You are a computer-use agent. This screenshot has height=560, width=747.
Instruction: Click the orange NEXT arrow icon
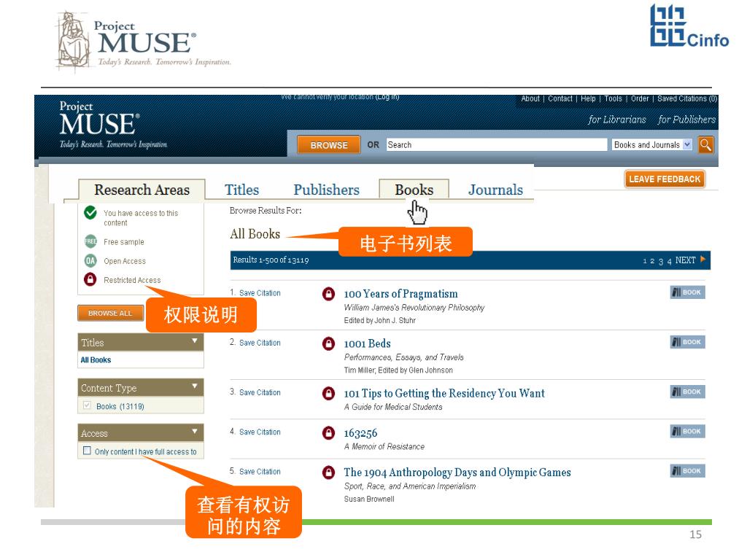(703, 260)
